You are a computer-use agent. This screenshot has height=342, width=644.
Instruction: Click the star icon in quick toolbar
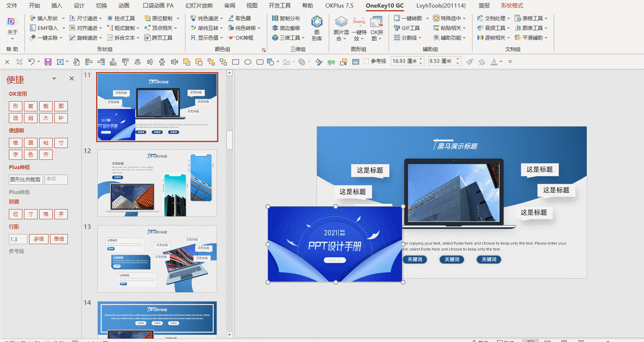[x=482, y=62]
